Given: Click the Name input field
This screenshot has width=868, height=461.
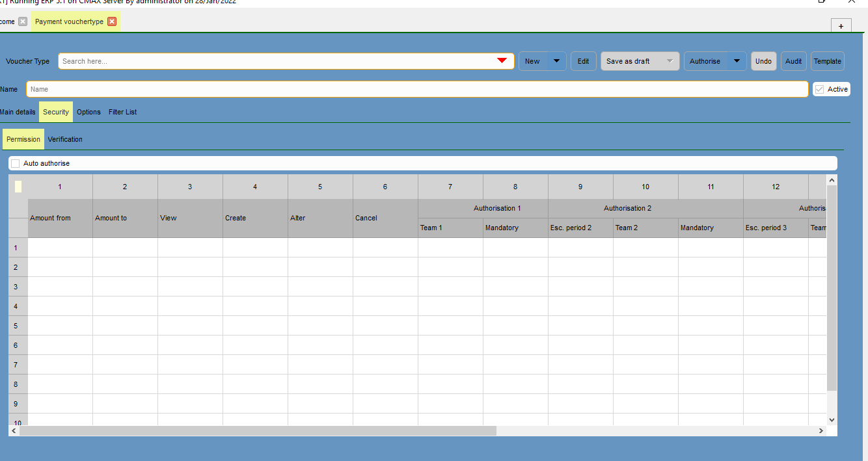Looking at the screenshot, I should tap(418, 89).
